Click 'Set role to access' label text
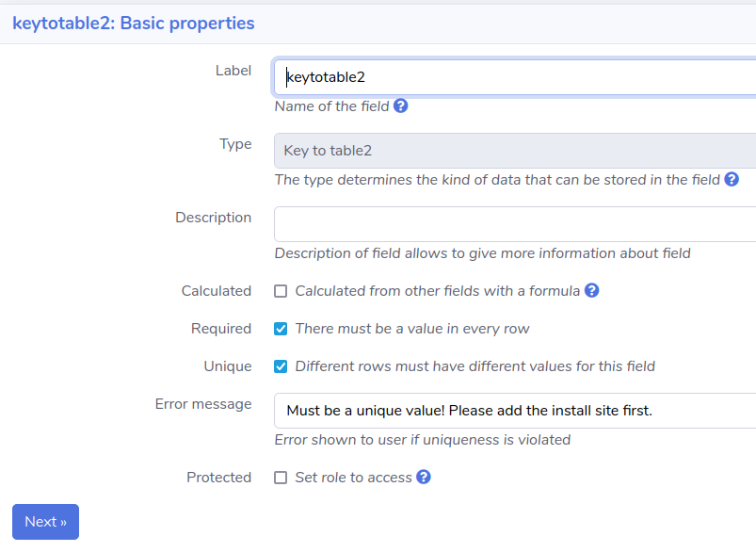 [353, 478]
